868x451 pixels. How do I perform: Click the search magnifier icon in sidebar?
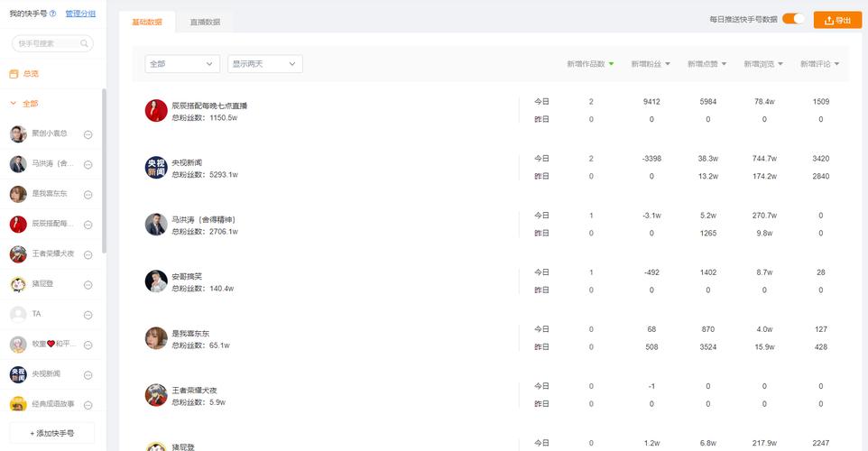(x=84, y=43)
